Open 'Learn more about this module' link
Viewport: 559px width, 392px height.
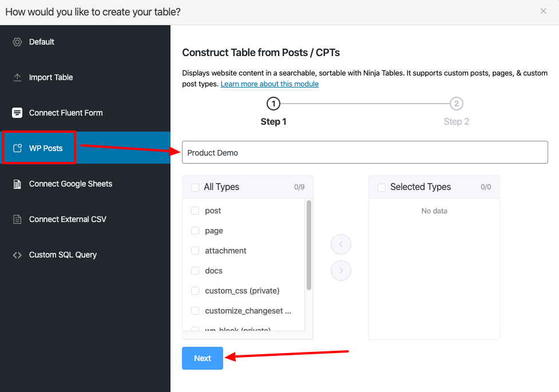pyautogui.click(x=269, y=84)
